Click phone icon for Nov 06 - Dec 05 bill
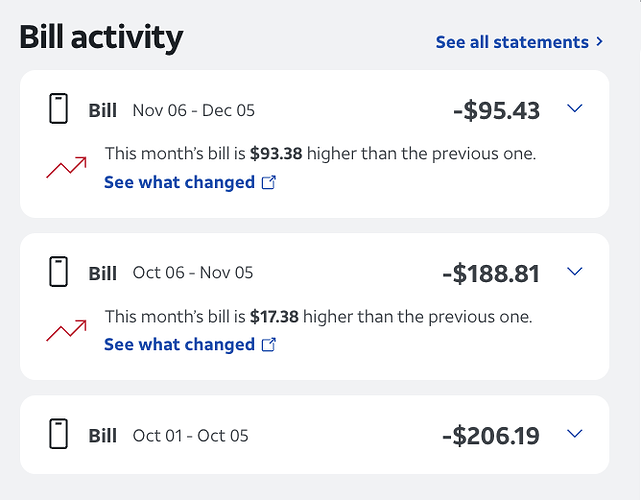This screenshot has height=500, width=641. [x=59, y=109]
